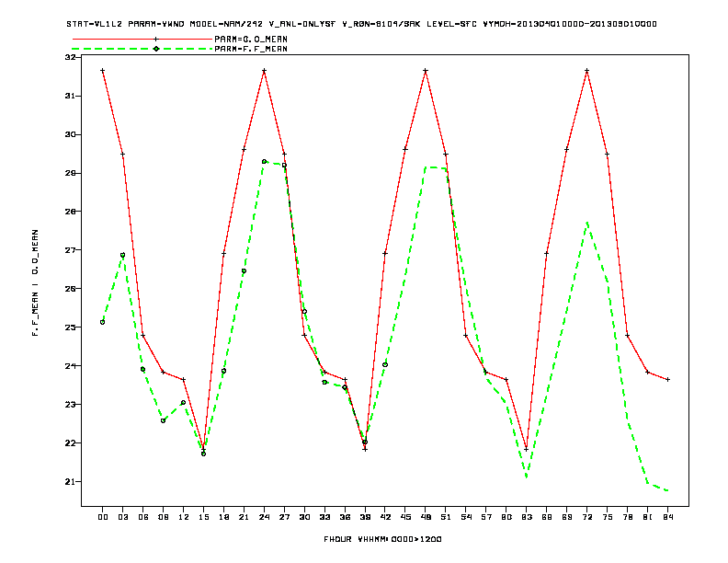Click the x-axis tick label 72
728x563 pixels.
587,517
